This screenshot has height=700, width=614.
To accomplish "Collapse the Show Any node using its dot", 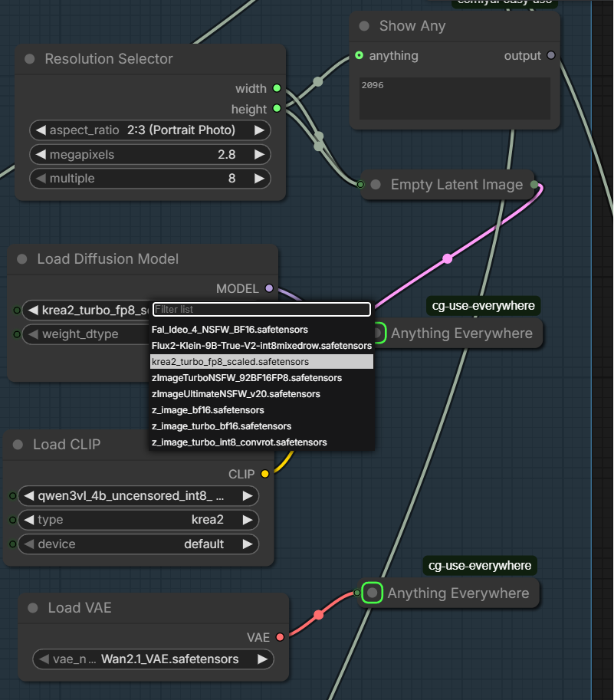I will pyautogui.click(x=364, y=26).
